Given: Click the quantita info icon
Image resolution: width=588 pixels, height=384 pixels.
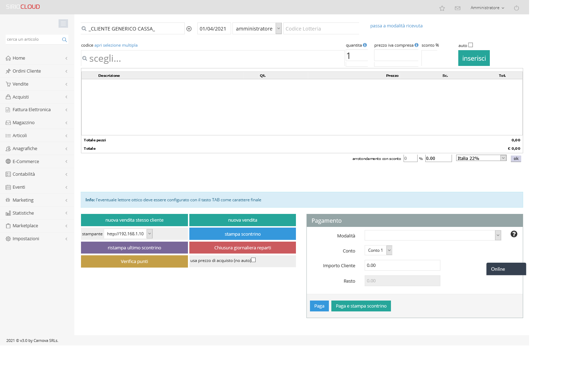Looking at the screenshot, I should click(365, 45).
